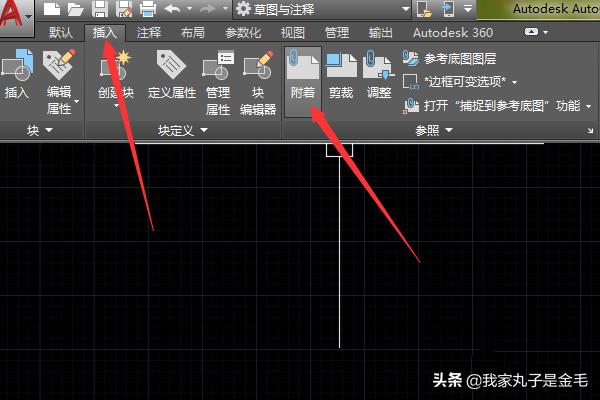Click the Plot/Print icon in quick access toolbar

point(148,9)
